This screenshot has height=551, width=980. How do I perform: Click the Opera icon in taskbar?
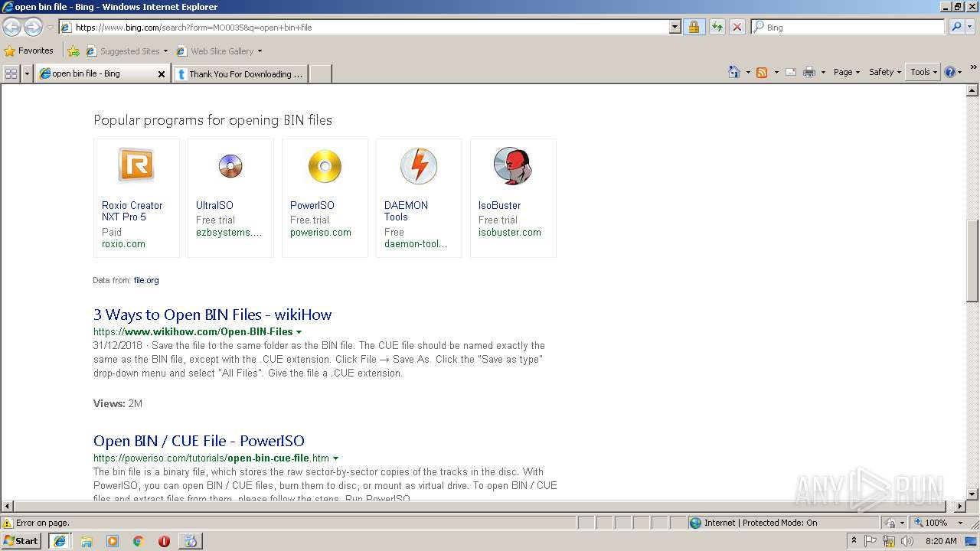[x=164, y=541]
